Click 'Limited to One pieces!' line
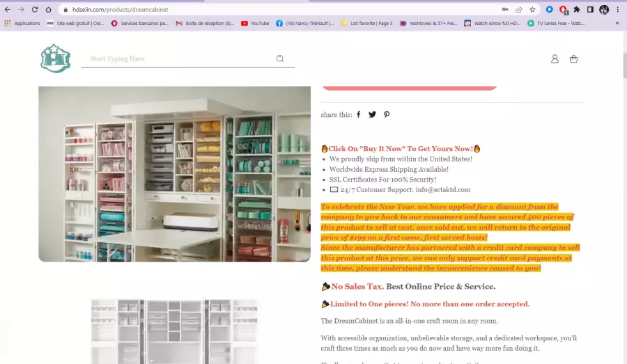This screenshot has width=627, height=364. click(430, 304)
